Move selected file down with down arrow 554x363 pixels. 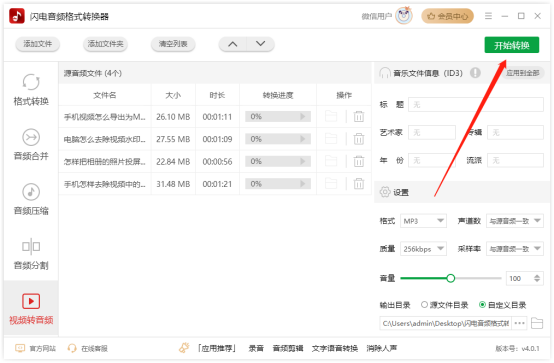click(261, 44)
